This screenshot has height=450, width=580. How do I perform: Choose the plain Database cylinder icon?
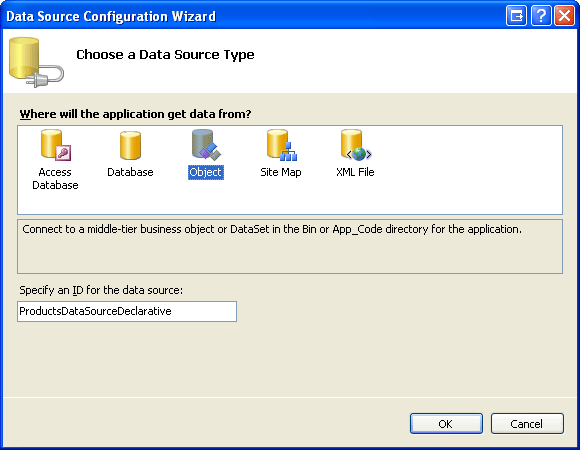[x=130, y=145]
